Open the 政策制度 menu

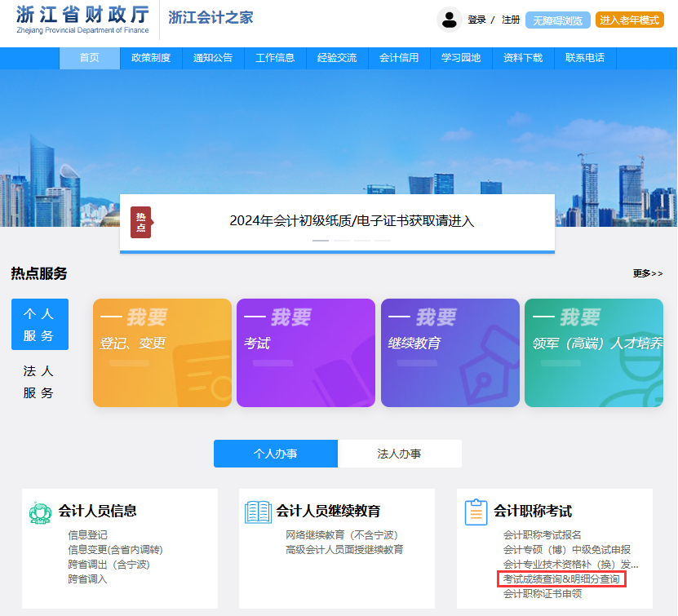point(151,58)
